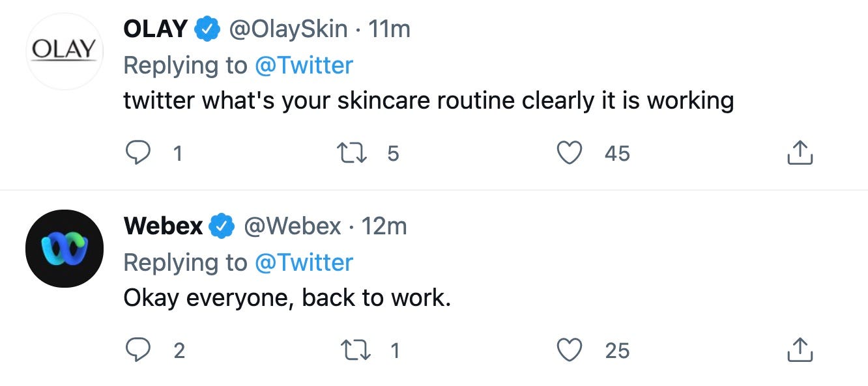Open the OLAY profile picture
Image resolution: width=868 pixels, height=386 pixels.
pyautogui.click(x=65, y=51)
